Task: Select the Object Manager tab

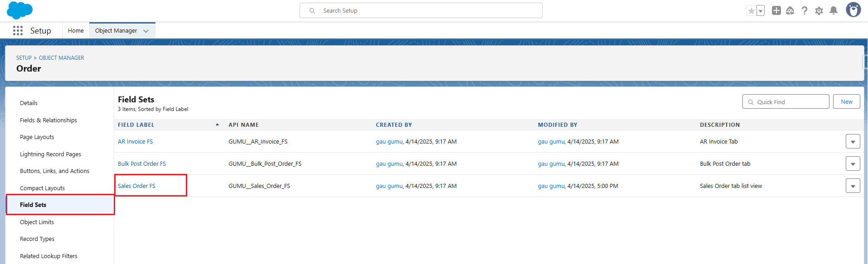Action: pos(116,31)
